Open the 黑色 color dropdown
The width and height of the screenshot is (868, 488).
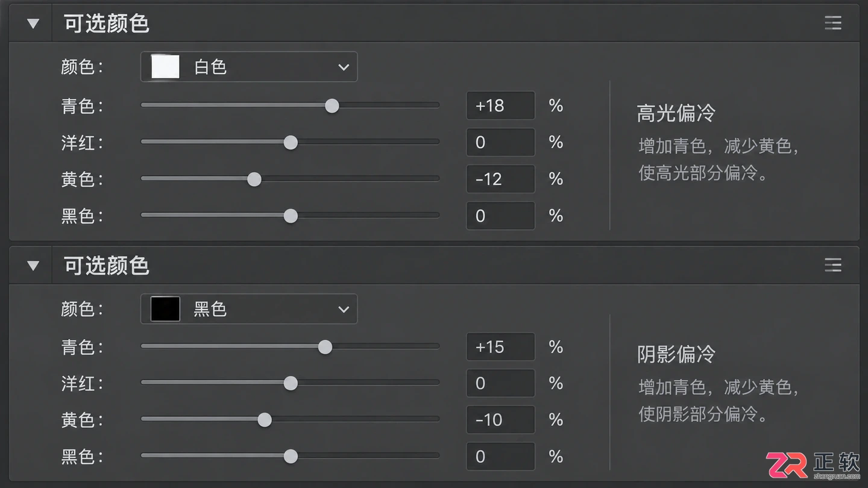pyautogui.click(x=249, y=309)
